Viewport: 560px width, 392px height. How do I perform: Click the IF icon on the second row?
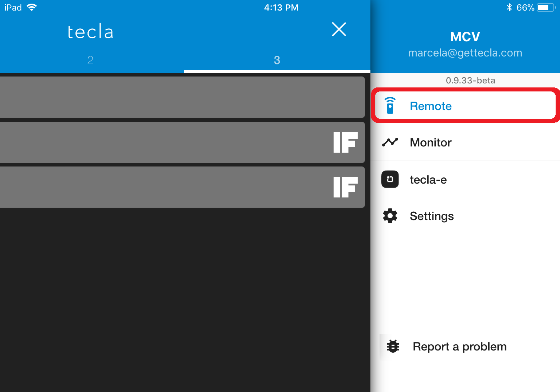pyautogui.click(x=345, y=142)
